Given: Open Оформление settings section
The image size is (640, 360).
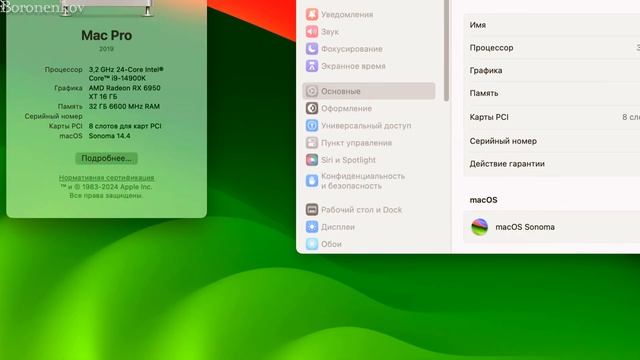Looking at the screenshot, I should pyautogui.click(x=369, y=108).
